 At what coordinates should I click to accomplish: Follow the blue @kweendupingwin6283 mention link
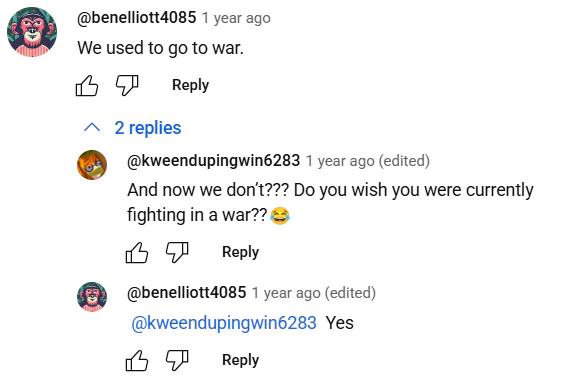224,323
